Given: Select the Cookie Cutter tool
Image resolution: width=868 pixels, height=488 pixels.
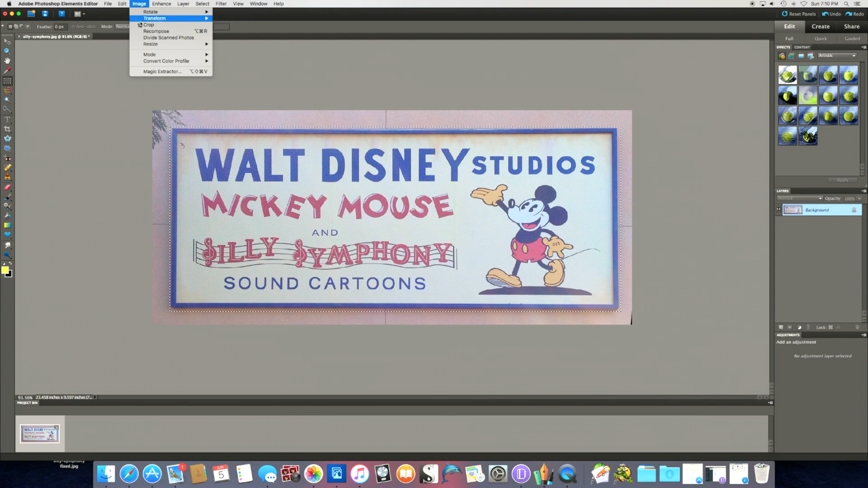Looking at the screenshot, I should (x=7, y=139).
